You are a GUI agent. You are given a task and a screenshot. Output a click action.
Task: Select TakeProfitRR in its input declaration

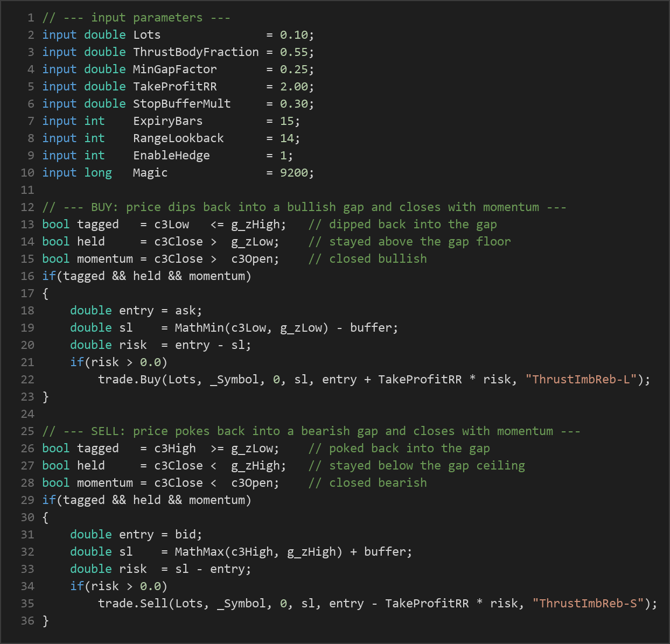pyautogui.click(x=175, y=87)
